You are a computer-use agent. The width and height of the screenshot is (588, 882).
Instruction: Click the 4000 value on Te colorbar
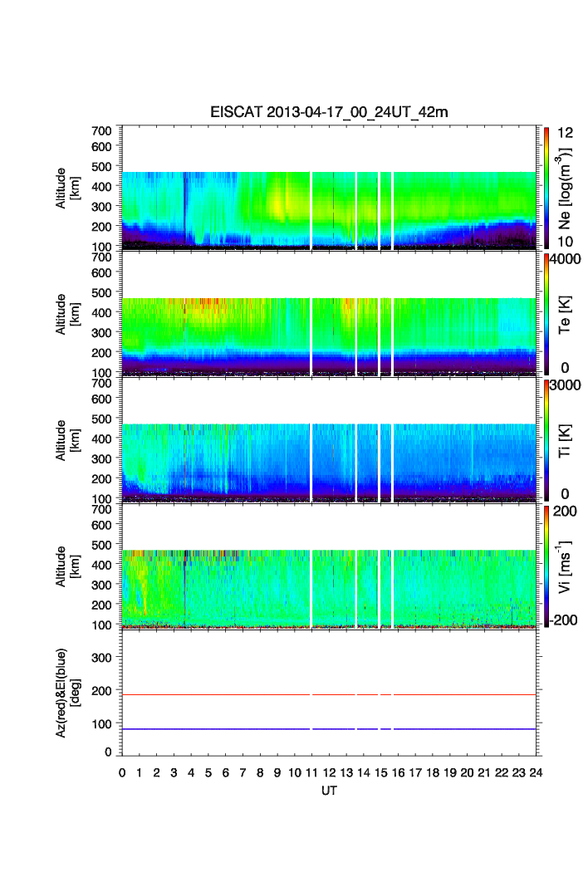click(566, 259)
